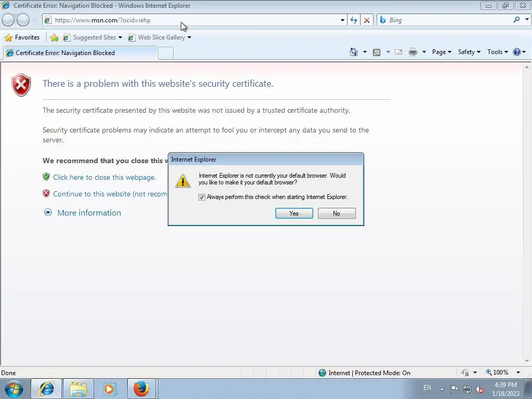
Task: Expand the address bar history dropdown
Action: point(342,20)
